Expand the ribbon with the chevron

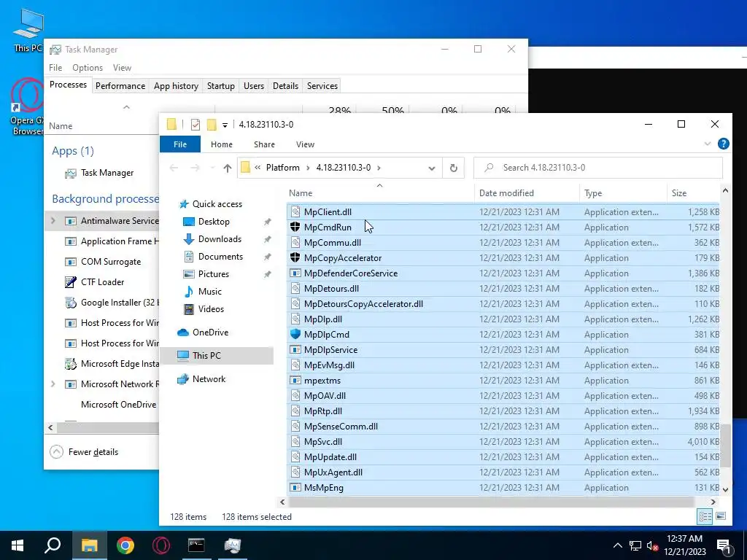point(708,144)
